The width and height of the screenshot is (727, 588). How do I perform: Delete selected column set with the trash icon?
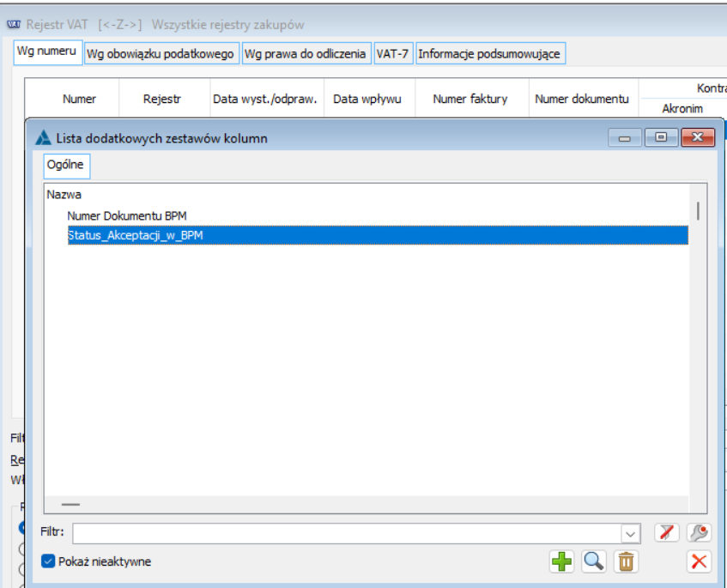tap(626, 561)
